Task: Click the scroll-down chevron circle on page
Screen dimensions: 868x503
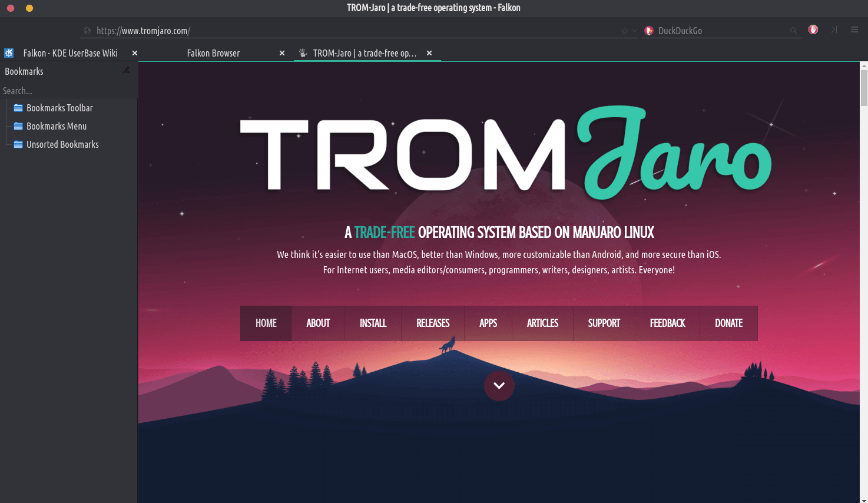Action: click(499, 386)
